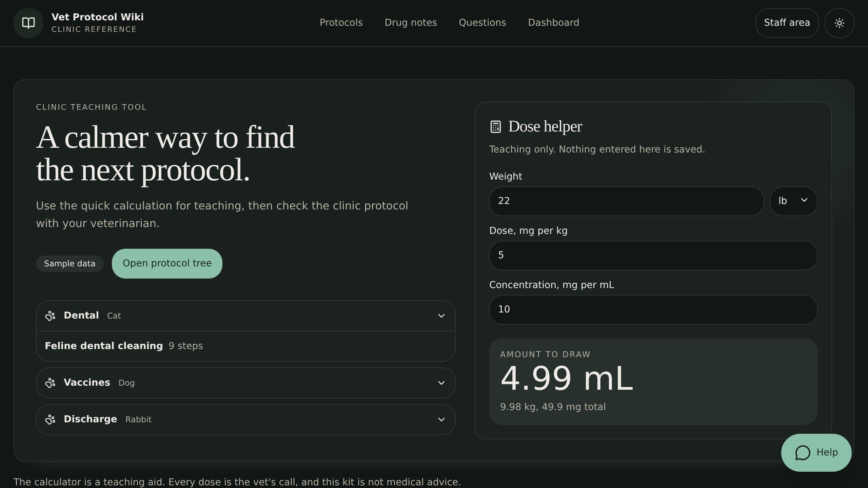Toggle the light/dark theme sun icon
Viewport: 868px width, 488px height.
pos(839,23)
